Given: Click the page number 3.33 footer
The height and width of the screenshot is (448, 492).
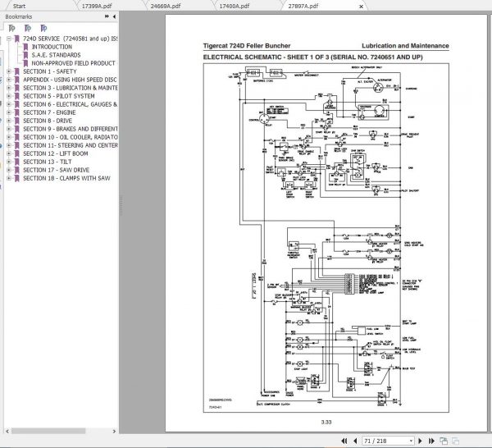Looking at the screenshot, I should (x=326, y=422).
